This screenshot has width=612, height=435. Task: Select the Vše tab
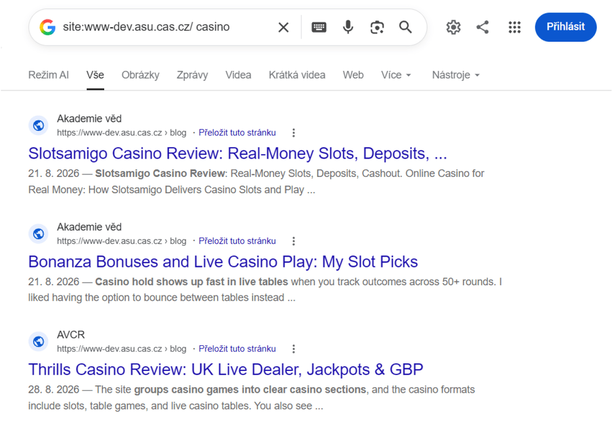coord(95,75)
